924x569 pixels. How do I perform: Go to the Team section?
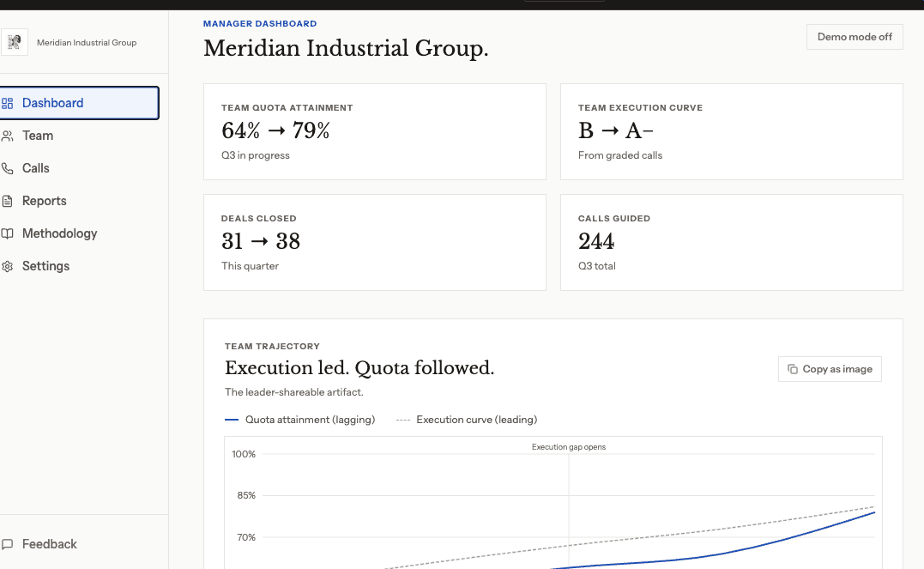coord(79,136)
